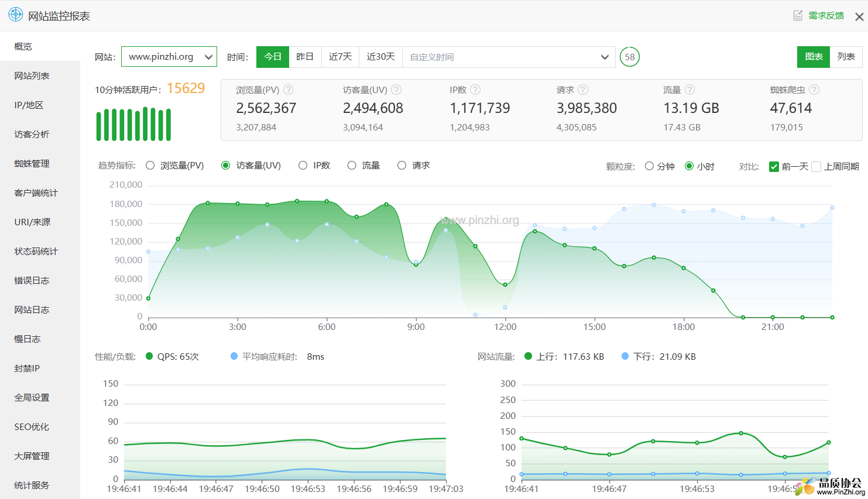Show help for 流量 question icon
Viewport: 868px width, 499px height.
click(690, 90)
